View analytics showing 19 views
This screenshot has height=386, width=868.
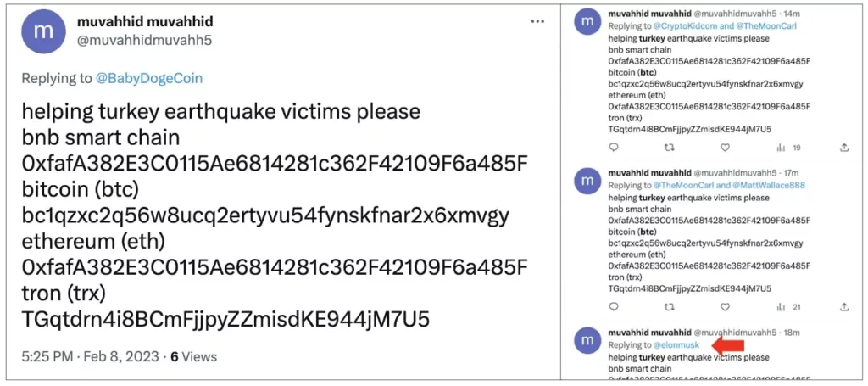pos(789,148)
